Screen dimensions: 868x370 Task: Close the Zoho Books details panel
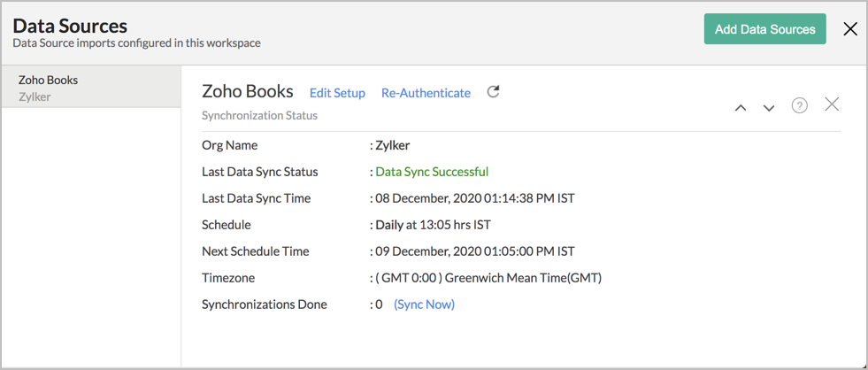click(x=832, y=104)
